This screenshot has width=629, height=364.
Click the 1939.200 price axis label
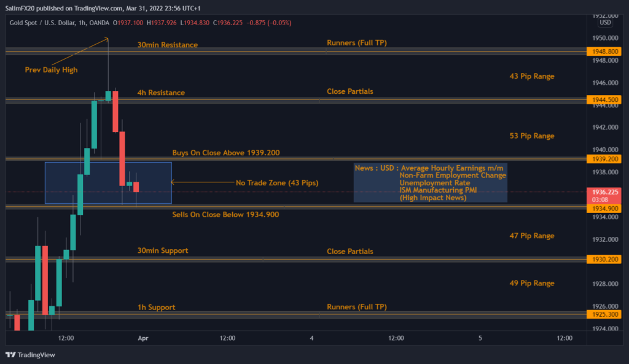tap(604, 159)
